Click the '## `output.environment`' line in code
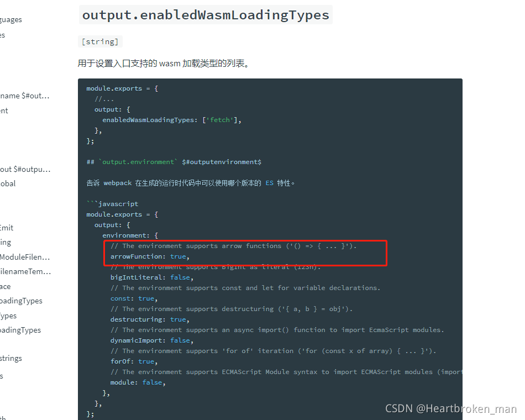 (174, 162)
